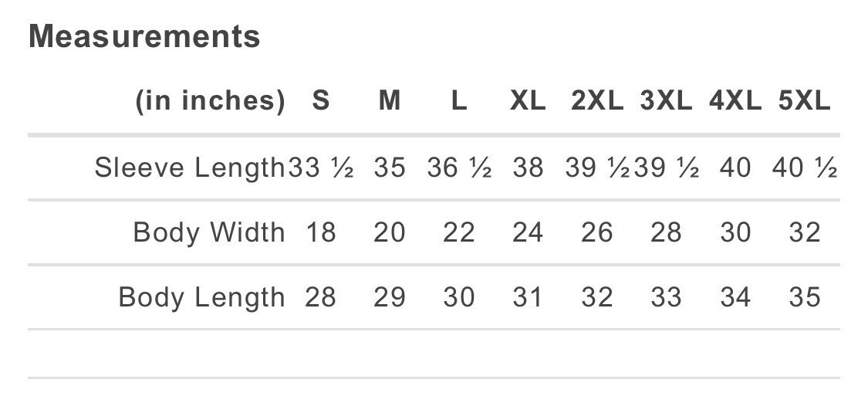Click Body Length value 35 for 5XL
The width and height of the screenshot is (868, 413).
coord(804,297)
